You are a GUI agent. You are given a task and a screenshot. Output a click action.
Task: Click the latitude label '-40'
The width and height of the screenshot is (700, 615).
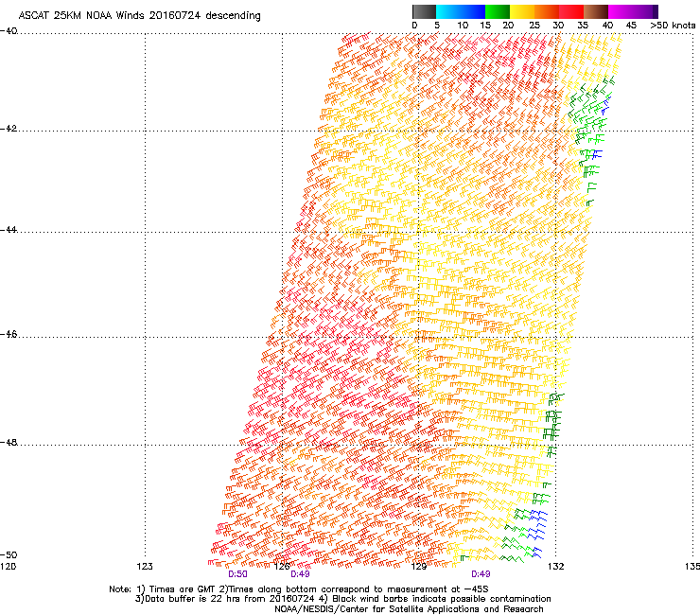pos(9,31)
